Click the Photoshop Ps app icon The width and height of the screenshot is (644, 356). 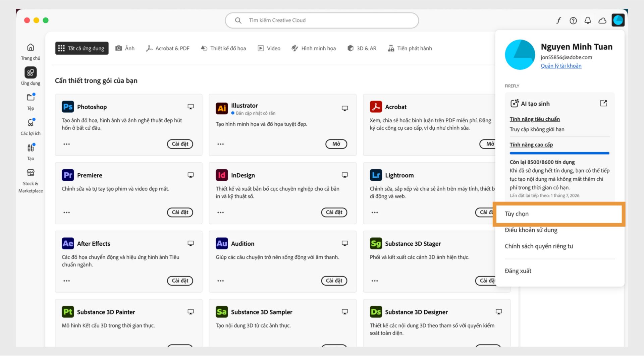coord(68,107)
